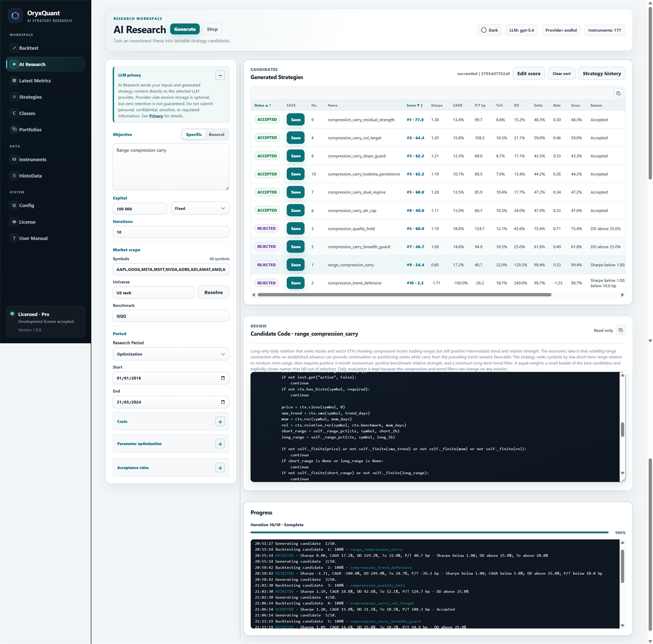The image size is (653, 644).
Task: Save compression_carry_vol_target candidate
Action: [296, 138]
